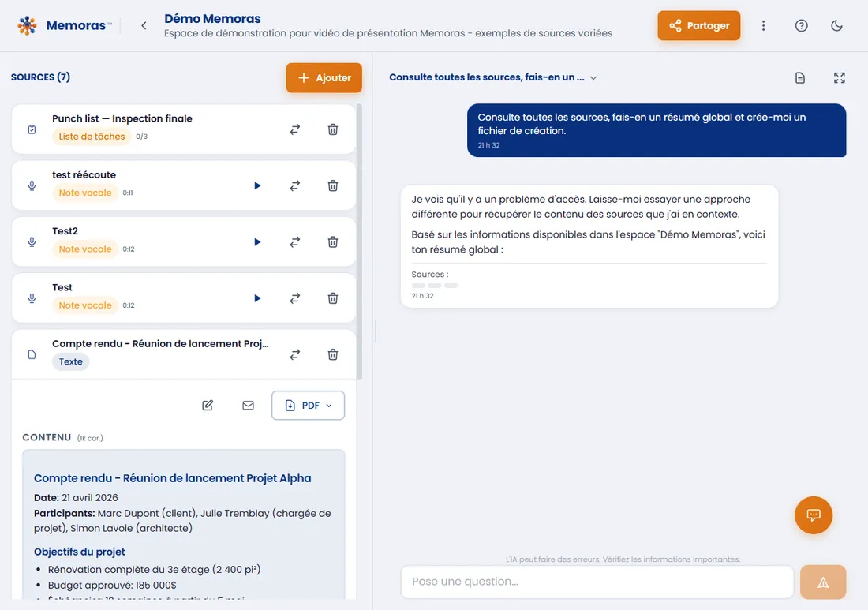Click transfer arrows on 'test réécoute'
Viewport: 868px width, 610px height.
295,186
